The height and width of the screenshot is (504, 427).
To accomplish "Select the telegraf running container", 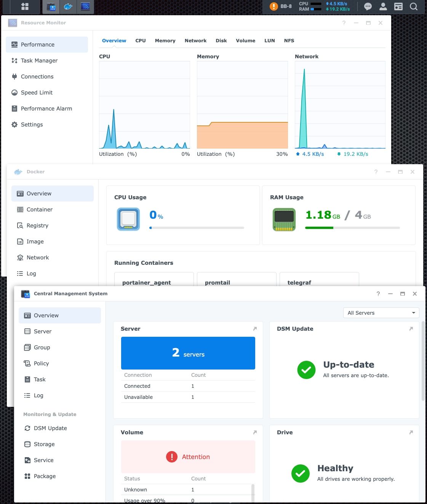I will [319, 279].
